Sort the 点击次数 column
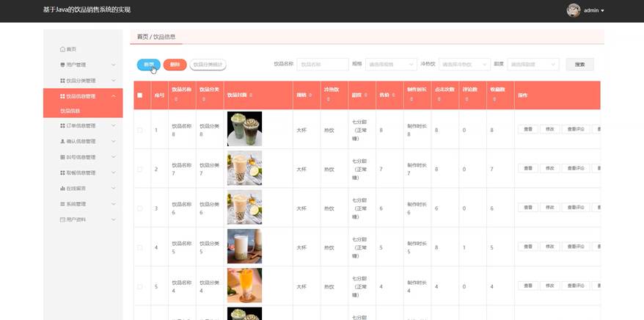 click(x=439, y=99)
